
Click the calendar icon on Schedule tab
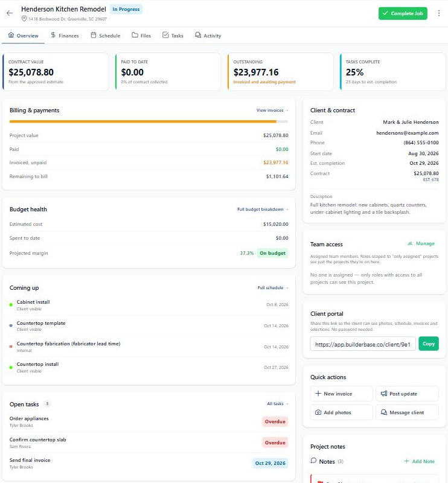click(x=94, y=35)
